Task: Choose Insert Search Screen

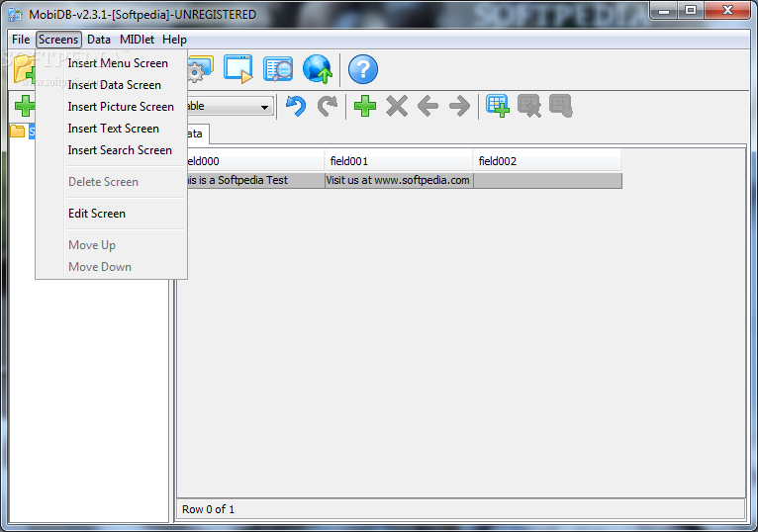Action: pyautogui.click(x=120, y=150)
